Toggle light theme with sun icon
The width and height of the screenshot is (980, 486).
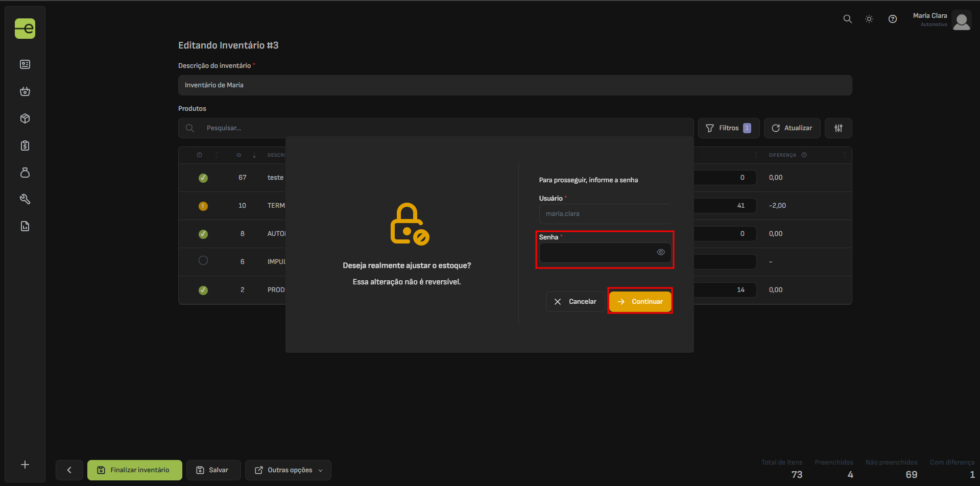pos(869,19)
